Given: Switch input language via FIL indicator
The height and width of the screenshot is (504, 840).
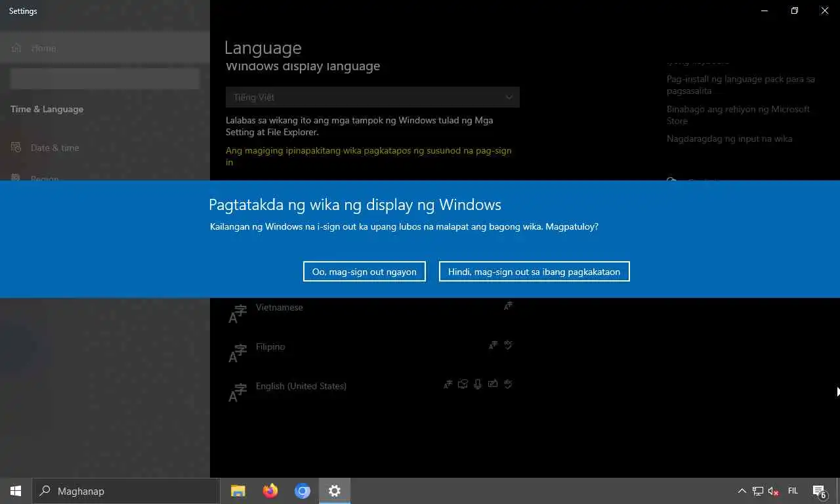Looking at the screenshot, I should pyautogui.click(x=793, y=491).
